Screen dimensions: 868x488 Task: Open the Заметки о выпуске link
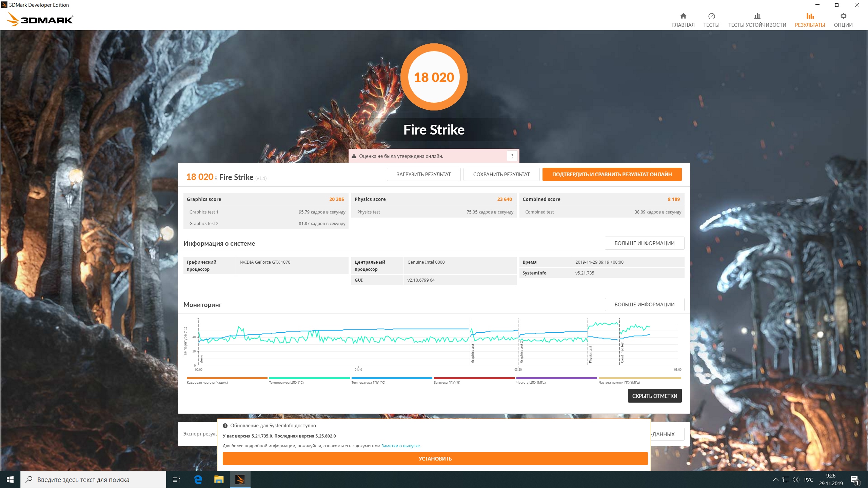401,446
